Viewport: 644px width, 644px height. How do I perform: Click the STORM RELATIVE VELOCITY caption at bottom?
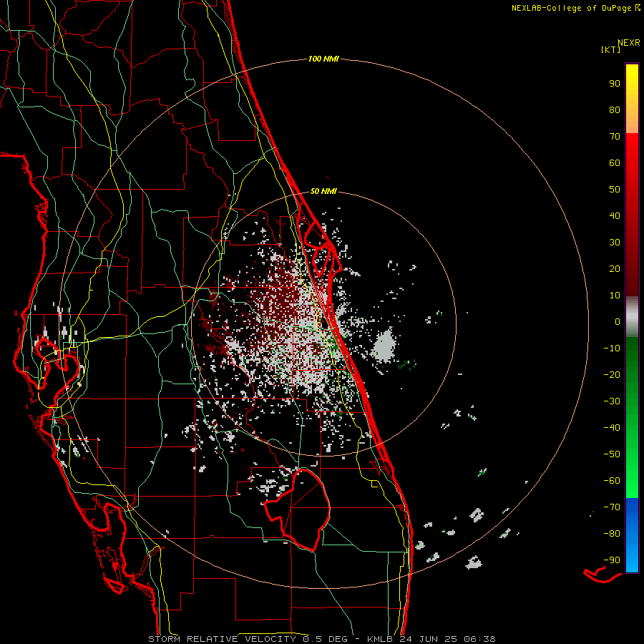tap(322, 639)
